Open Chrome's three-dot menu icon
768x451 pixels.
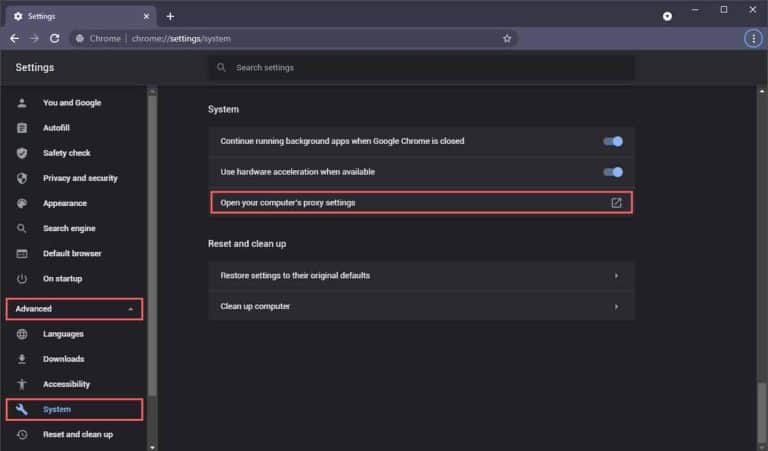(x=752, y=38)
